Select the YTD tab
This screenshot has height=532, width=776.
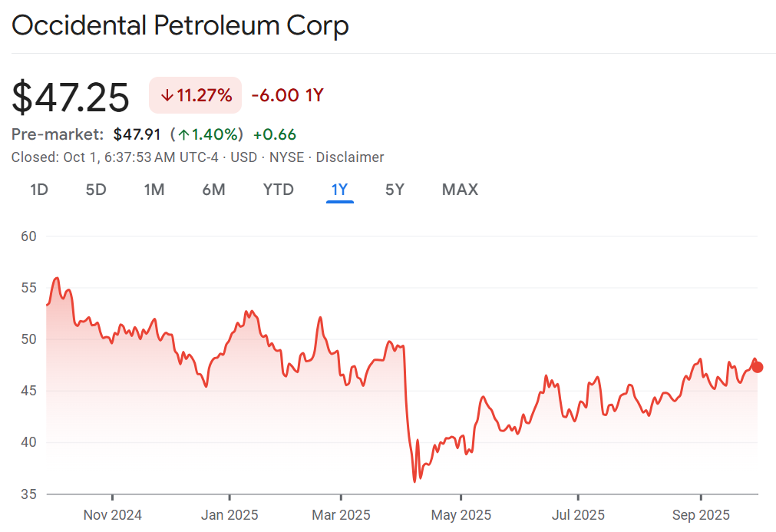(278, 190)
